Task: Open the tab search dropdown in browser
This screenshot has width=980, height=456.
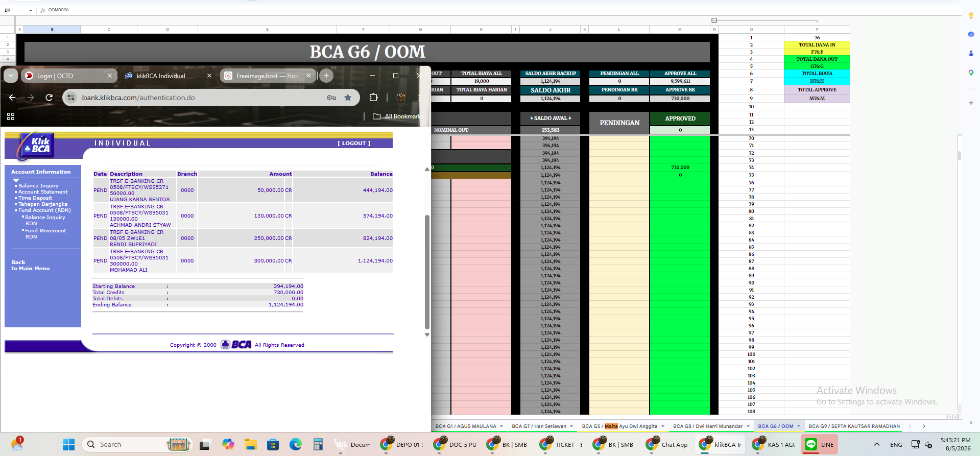Action: coord(11,76)
